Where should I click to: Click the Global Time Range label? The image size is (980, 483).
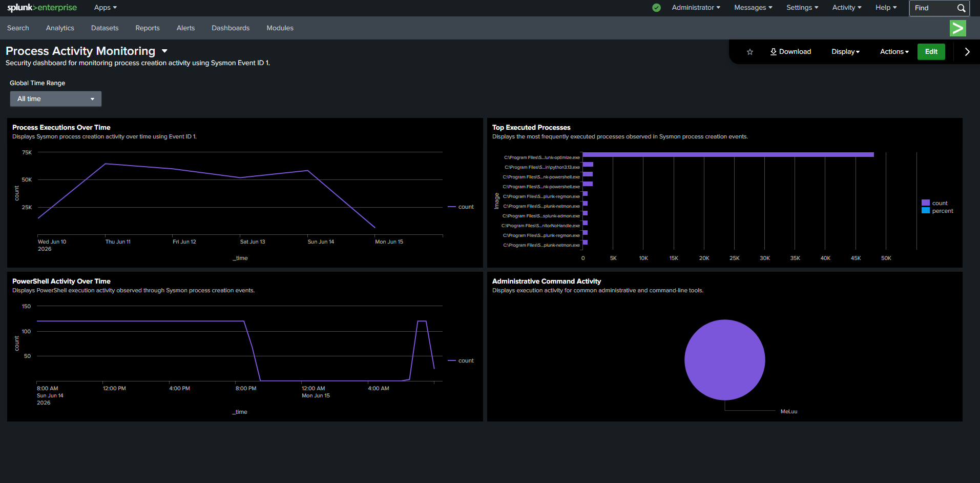tap(37, 83)
